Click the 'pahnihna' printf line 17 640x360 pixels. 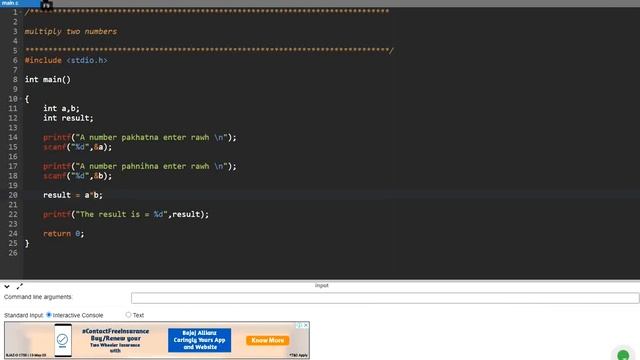140,167
